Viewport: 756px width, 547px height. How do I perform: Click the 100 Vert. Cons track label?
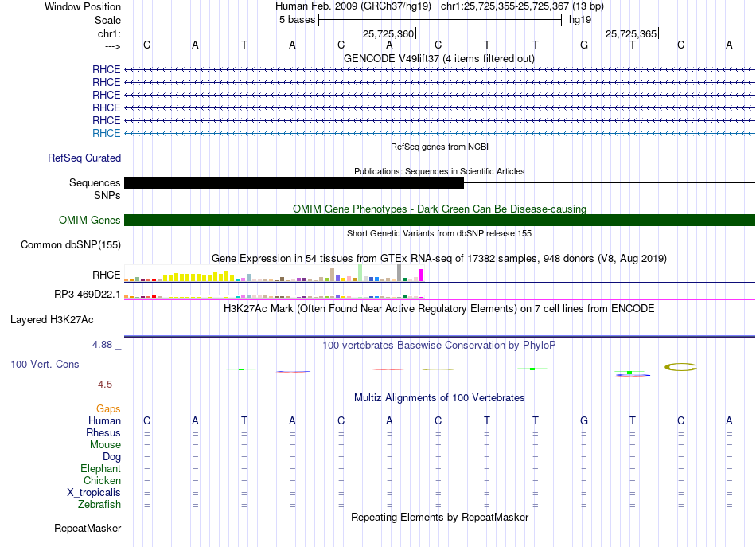coord(45,364)
